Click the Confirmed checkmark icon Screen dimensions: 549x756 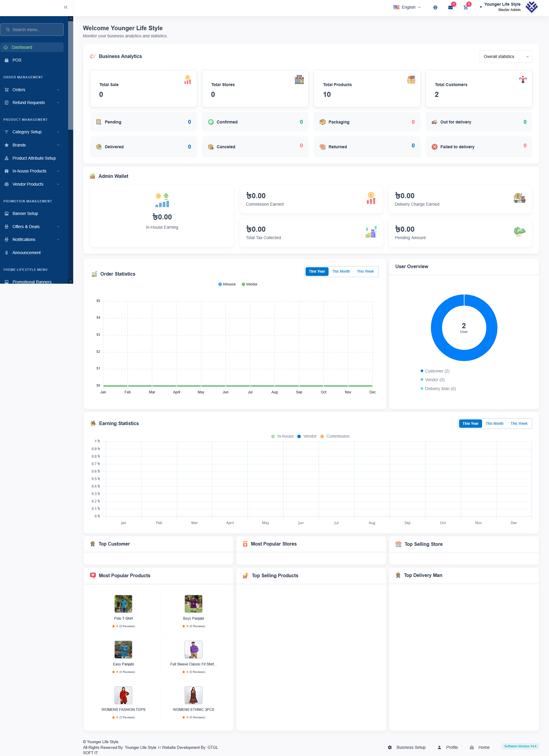tap(211, 122)
